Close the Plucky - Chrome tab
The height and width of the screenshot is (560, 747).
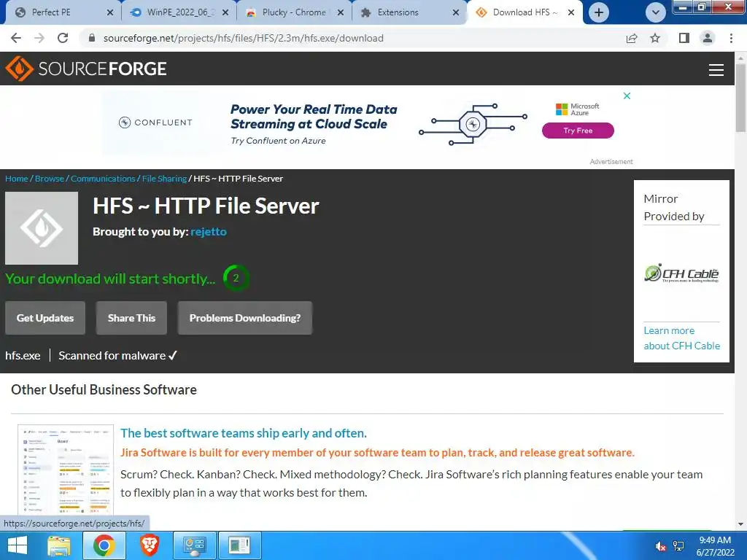click(x=341, y=13)
